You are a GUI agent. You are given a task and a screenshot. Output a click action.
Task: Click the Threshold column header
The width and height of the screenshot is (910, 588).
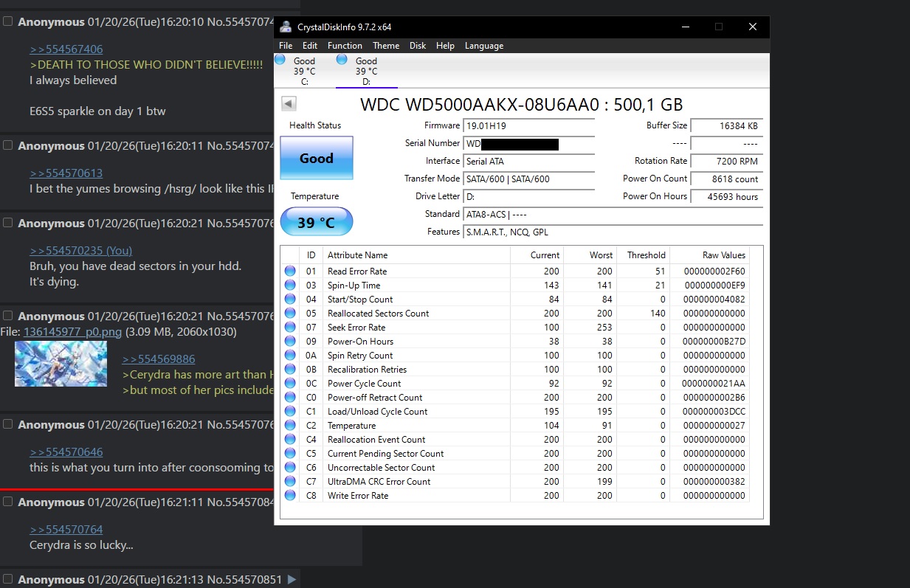pyautogui.click(x=643, y=255)
